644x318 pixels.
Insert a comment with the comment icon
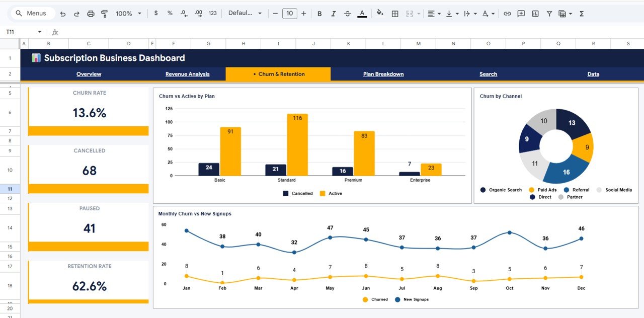[x=520, y=14]
